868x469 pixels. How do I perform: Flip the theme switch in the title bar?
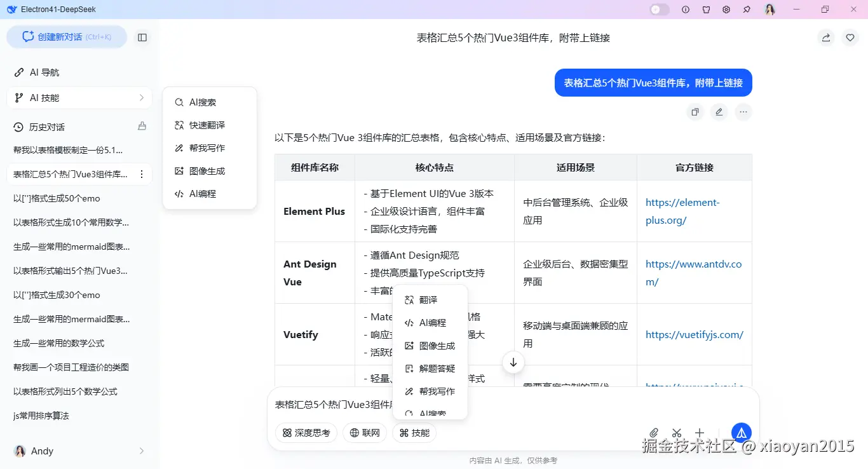pyautogui.click(x=659, y=9)
